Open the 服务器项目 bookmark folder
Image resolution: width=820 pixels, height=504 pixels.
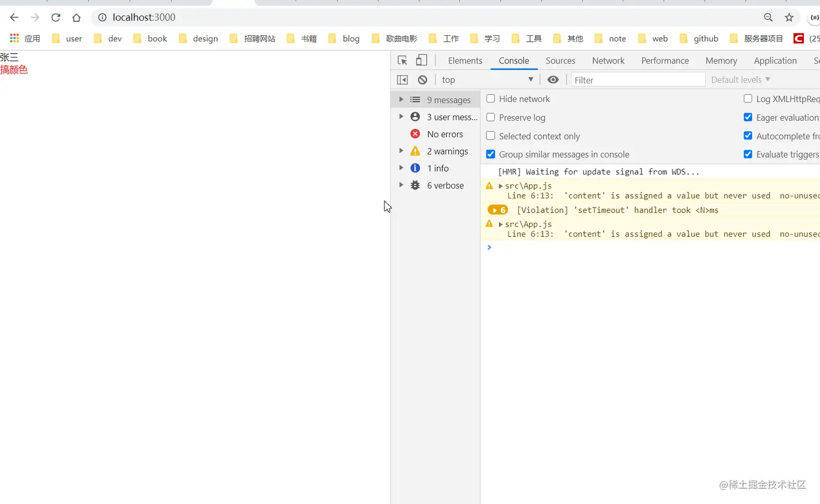click(x=757, y=38)
